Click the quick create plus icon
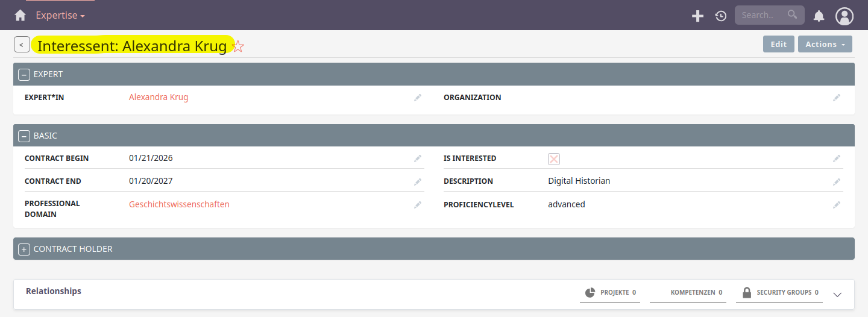Image resolution: width=868 pixels, height=317 pixels. [x=697, y=16]
